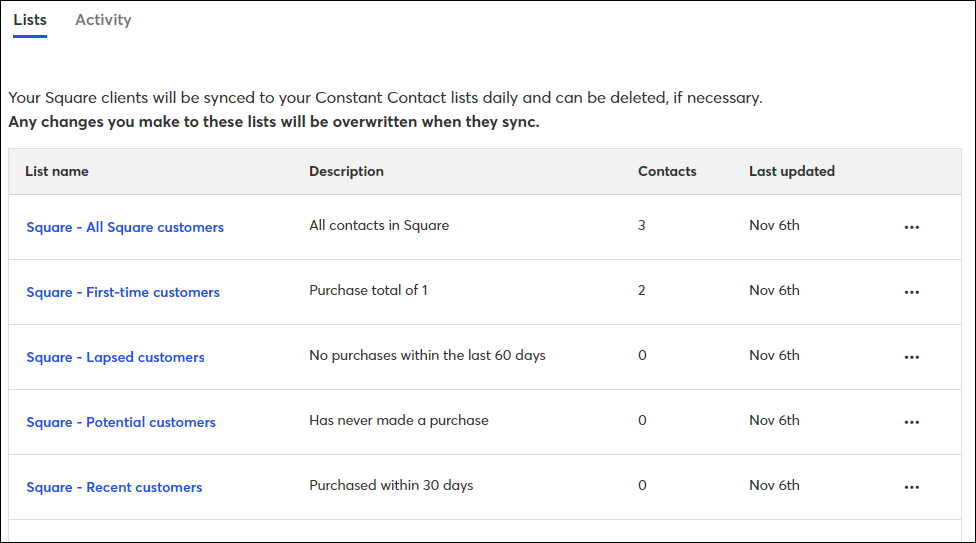Select the 'All contacts in Square' description
This screenshot has height=543, width=976.
pyautogui.click(x=379, y=225)
